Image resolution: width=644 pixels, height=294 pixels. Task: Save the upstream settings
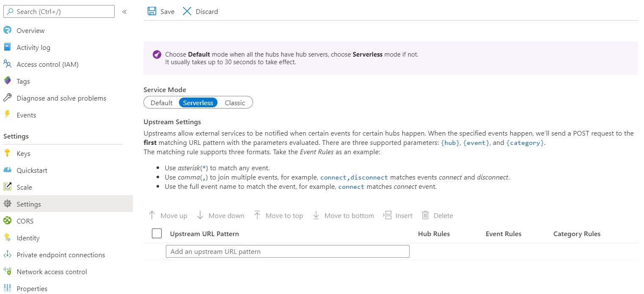(x=161, y=11)
